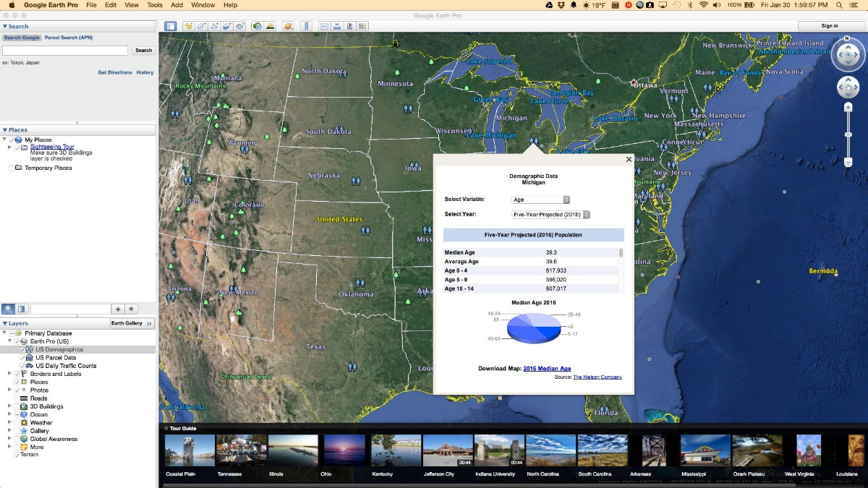Image resolution: width=868 pixels, height=488 pixels.
Task: Select the Add Polygon tool
Action: click(201, 26)
